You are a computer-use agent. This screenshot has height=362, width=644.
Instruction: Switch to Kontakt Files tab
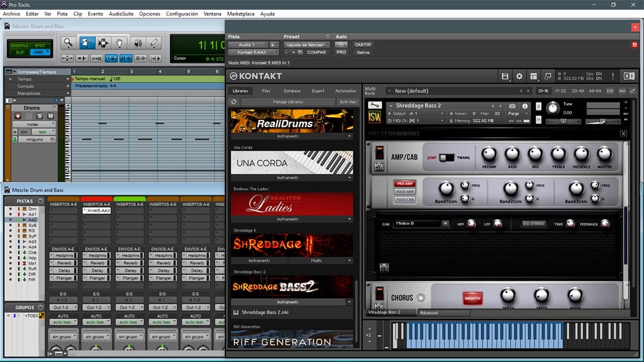click(266, 91)
